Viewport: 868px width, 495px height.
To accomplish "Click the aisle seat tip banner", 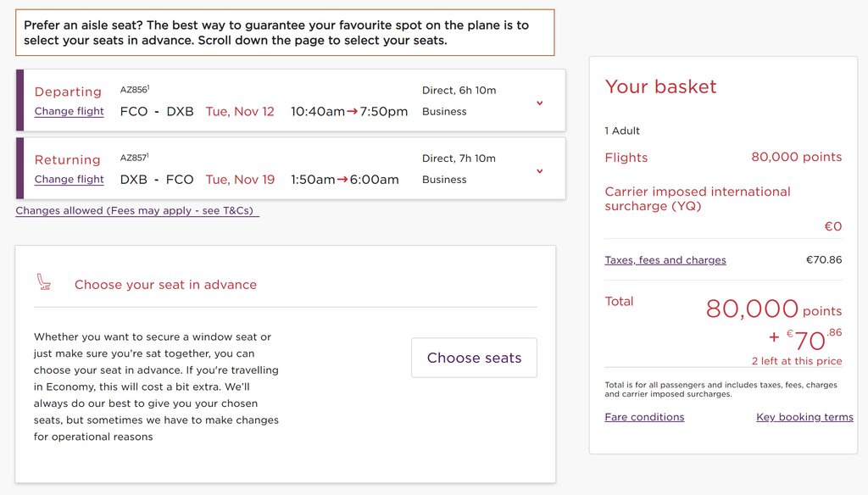I will click(285, 33).
